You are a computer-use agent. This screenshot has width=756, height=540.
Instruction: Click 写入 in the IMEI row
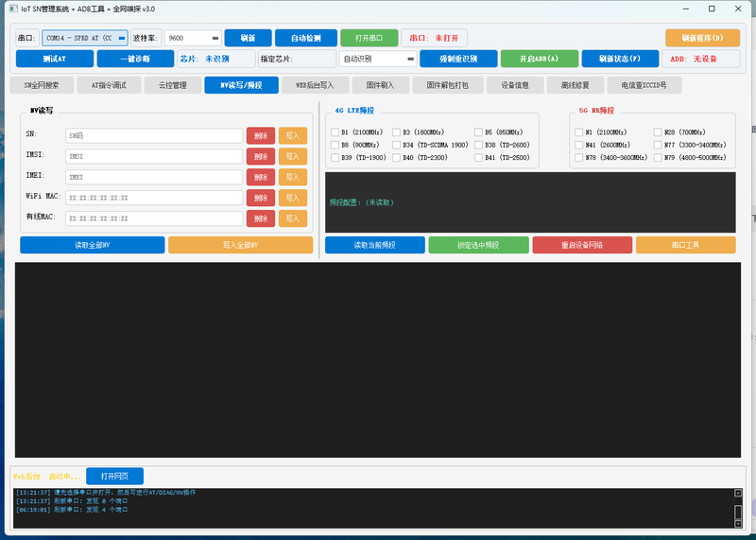[x=293, y=177]
